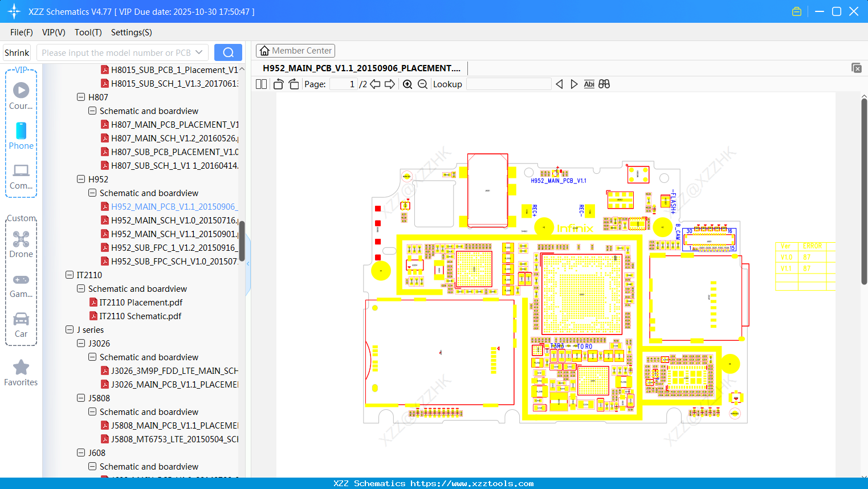Open the binoculars component search tool
The width and height of the screenshot is (868, 489).
click(604, 84)
